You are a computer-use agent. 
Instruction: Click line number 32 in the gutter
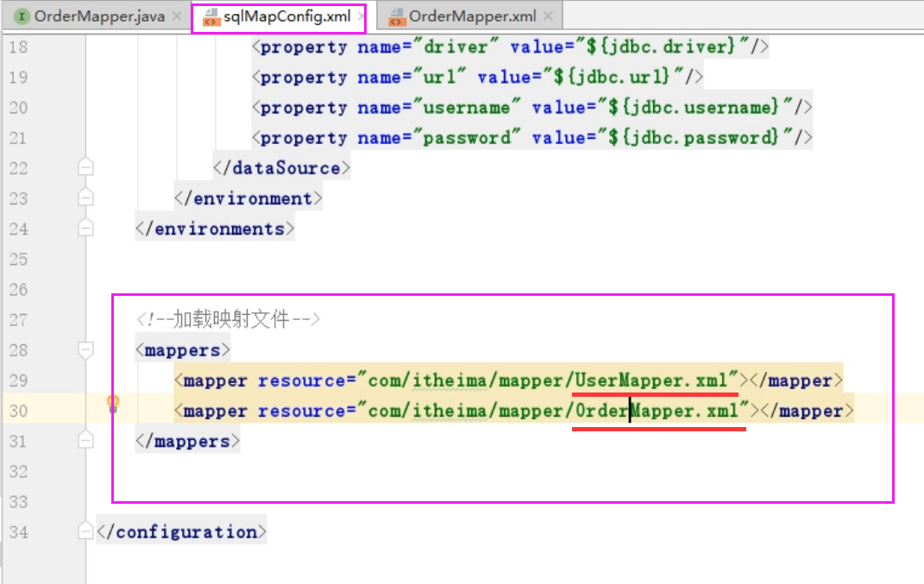point(18,472)
